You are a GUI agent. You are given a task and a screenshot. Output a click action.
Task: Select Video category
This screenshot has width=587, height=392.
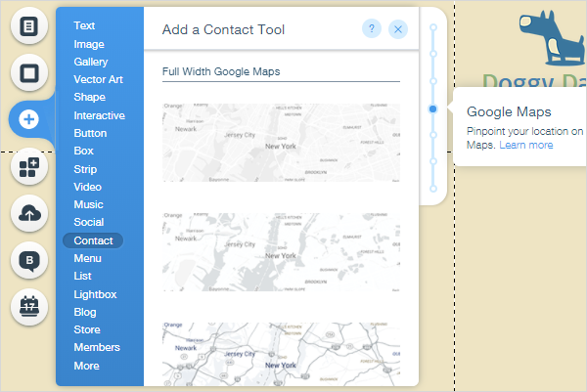88,187
